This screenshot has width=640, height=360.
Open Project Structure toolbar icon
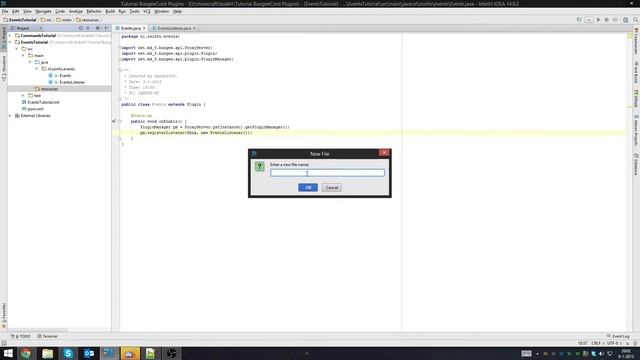click(625, 20)
